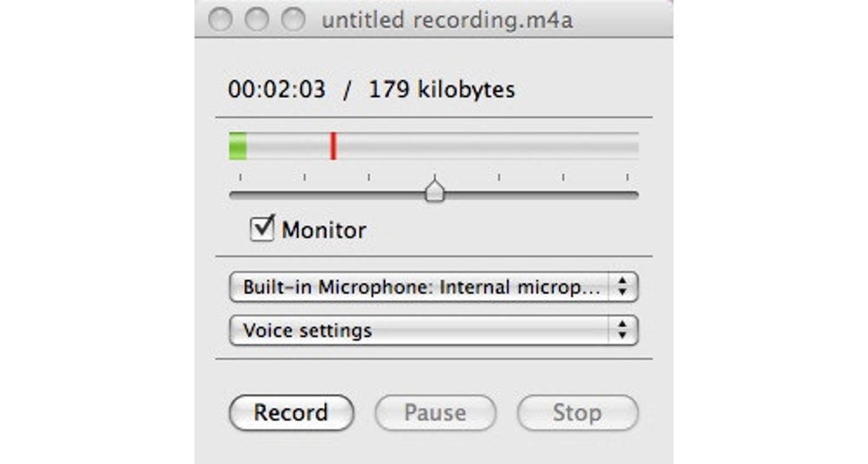Click the input gain slider thumb
Screen dimensions: 868x464
tap(435, 192)
